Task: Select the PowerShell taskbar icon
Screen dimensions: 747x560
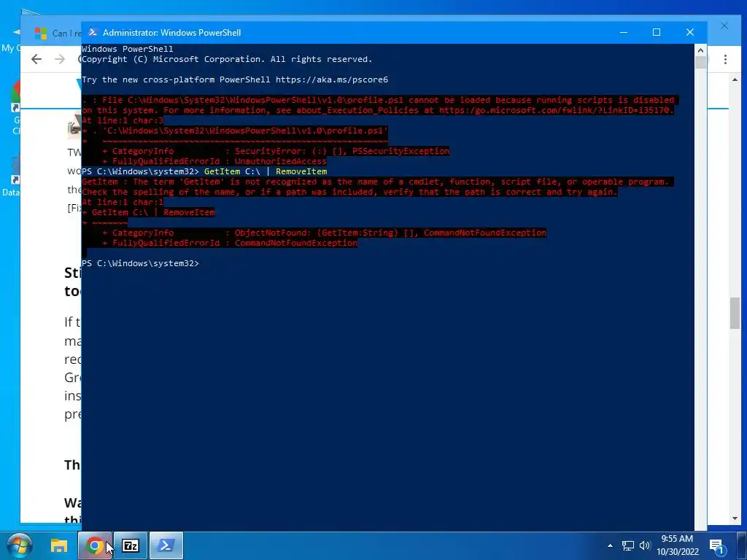Action: coord(166,545)
